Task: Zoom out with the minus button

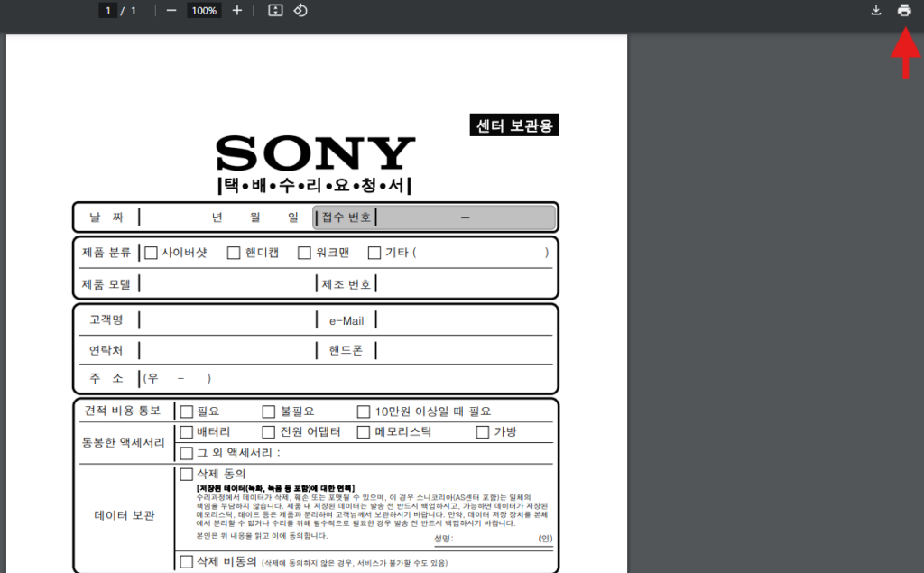Action: coord(171,10)
